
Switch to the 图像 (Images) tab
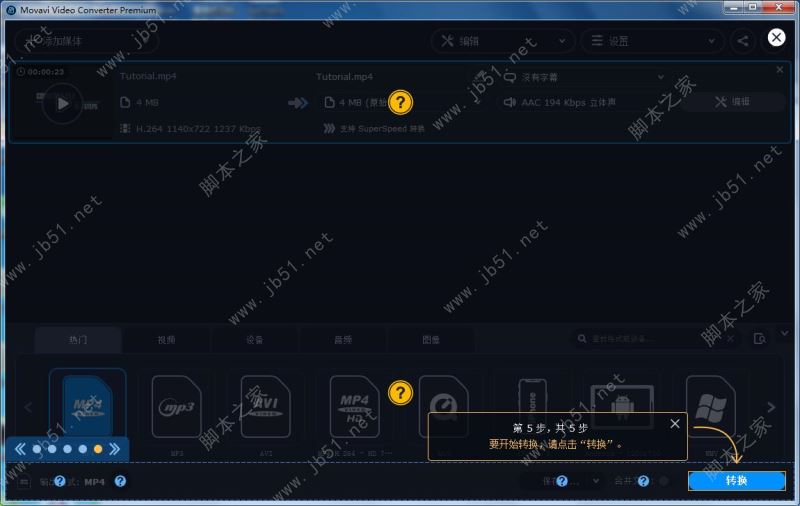[x=431, y=340]
